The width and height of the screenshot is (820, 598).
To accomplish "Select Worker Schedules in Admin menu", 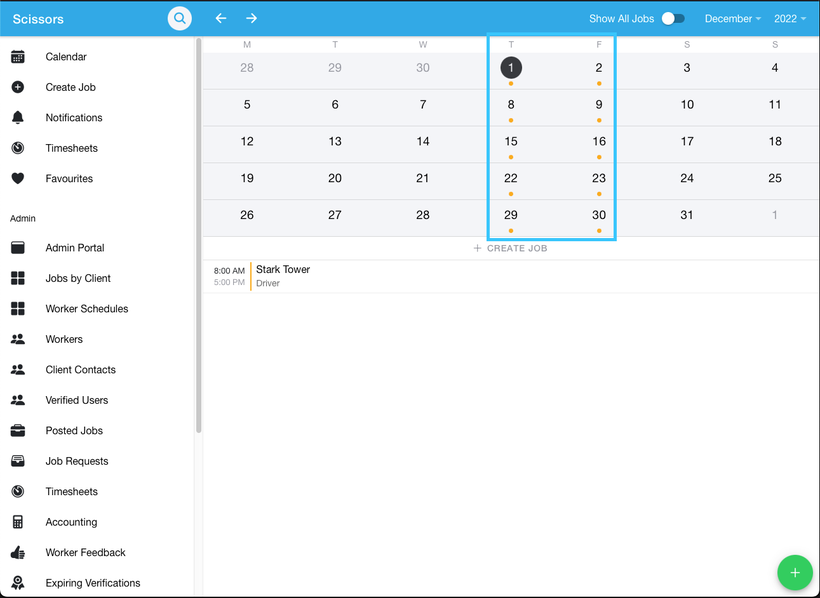I will 86,309.
